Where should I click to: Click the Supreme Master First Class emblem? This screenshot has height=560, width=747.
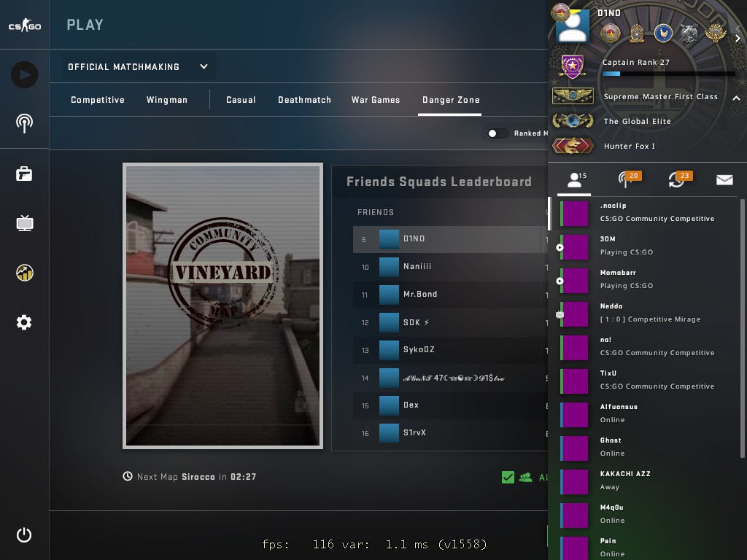click(x=573, y=96)
